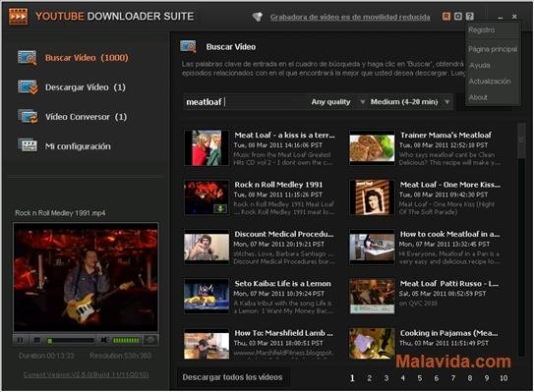This screenshot has height=392, width=534.
Task: Go to results page 8
Action: pyautogui.click(x=470, y=377)
